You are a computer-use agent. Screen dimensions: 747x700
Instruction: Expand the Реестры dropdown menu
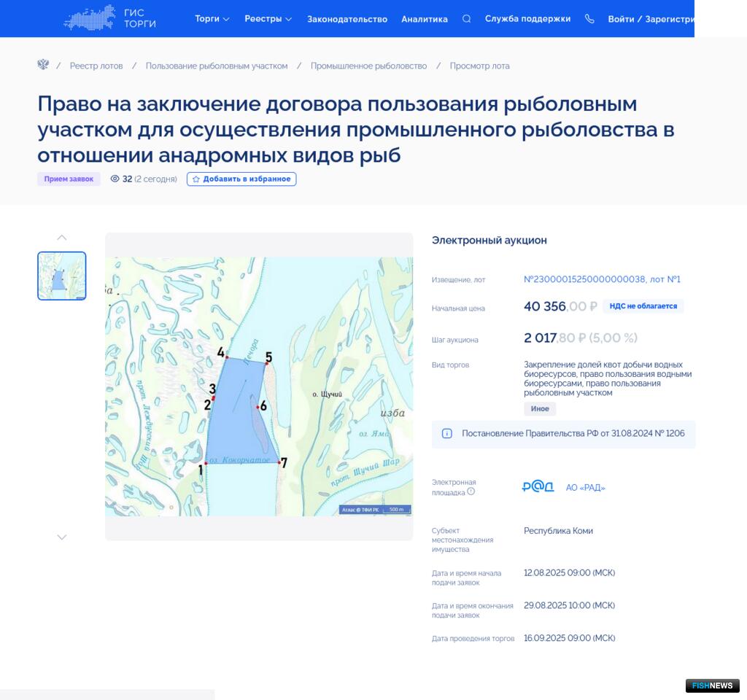click(x=268, y=19)
